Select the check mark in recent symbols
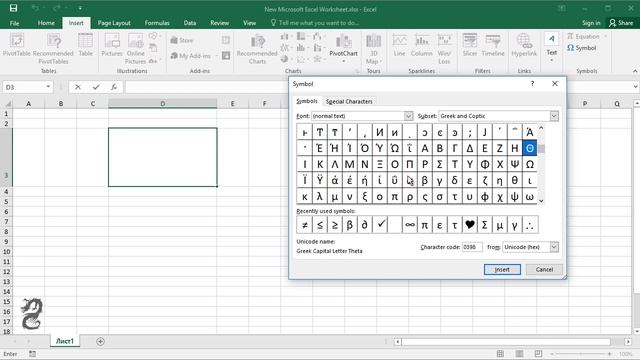 pos(380,224)
